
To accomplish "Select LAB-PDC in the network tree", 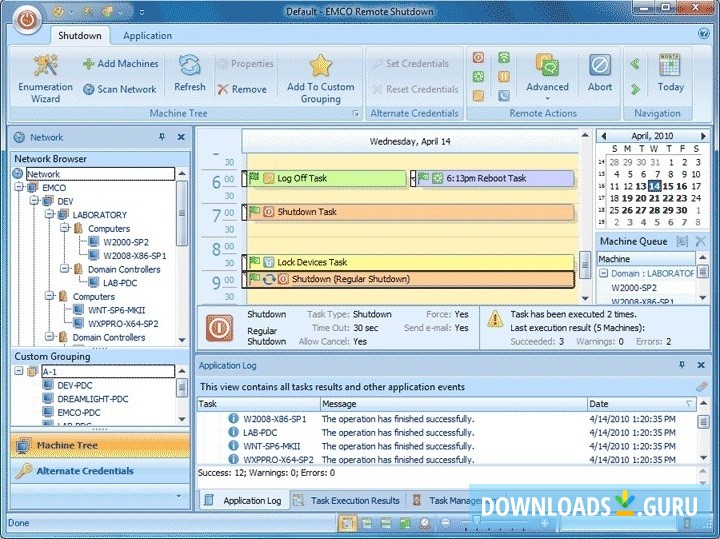I will pos(120,283).
